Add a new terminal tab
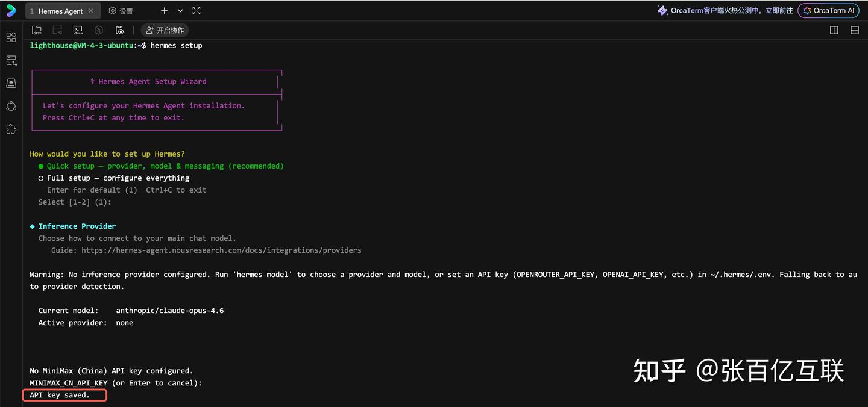The height and width of the screenshot is (407, 868). coord(164,11)
